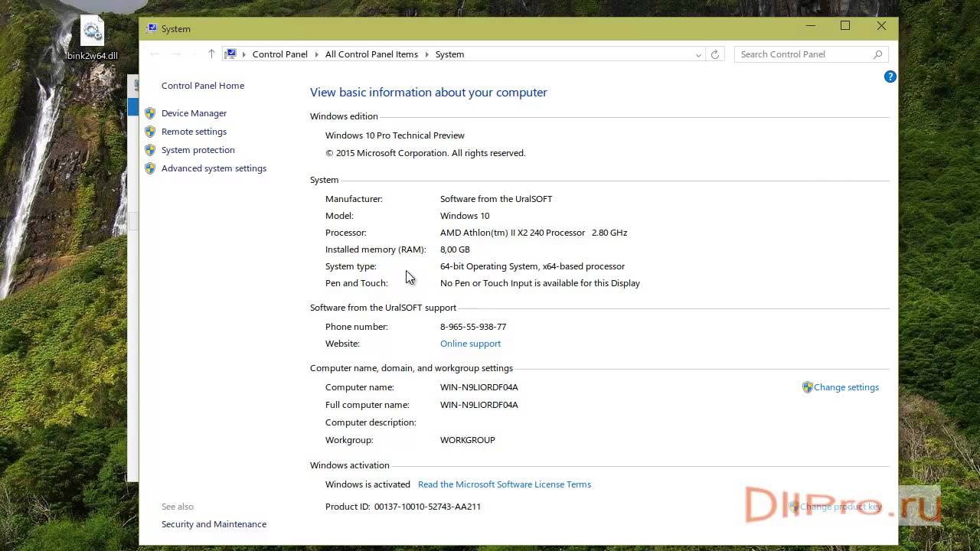
Task: Open Control Panel Home
Action: (203, 86)
